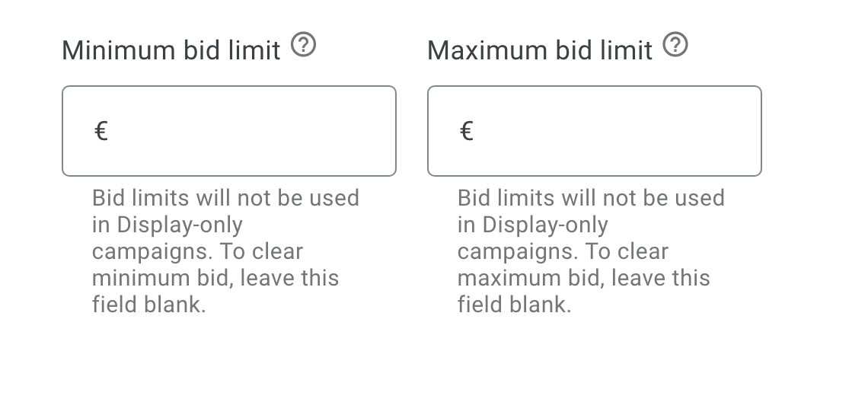Open help icon next to Minimum bid limit

(303, 45)
